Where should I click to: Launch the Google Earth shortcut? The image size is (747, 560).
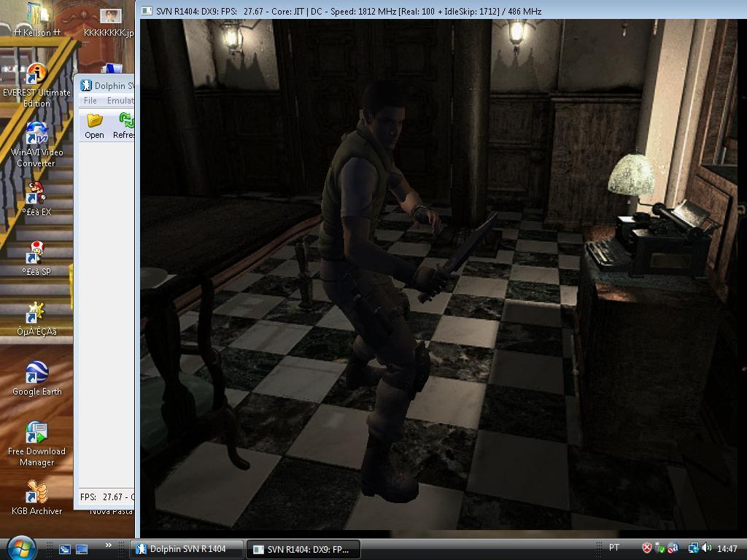tap(36, 378)
